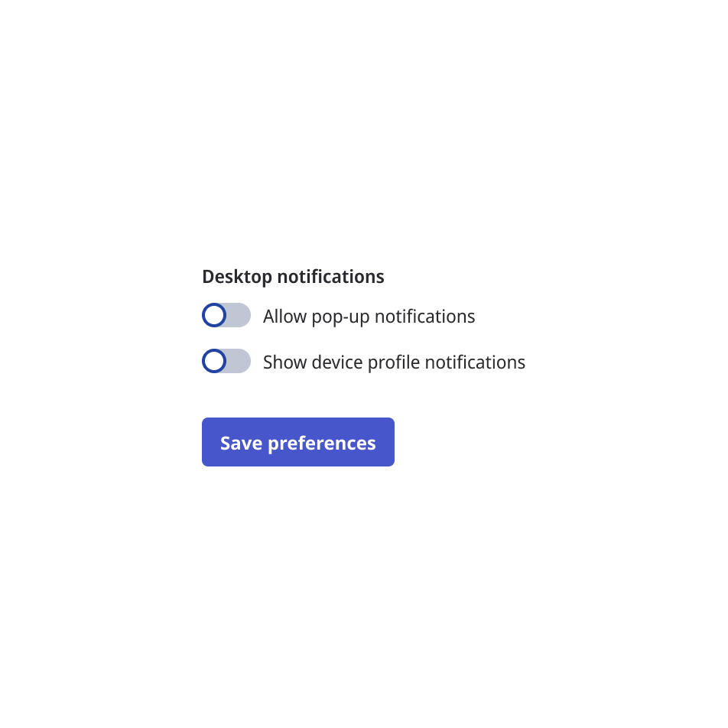
Task: Turn on Show device profile notifications switch
Action: point(226,361)
